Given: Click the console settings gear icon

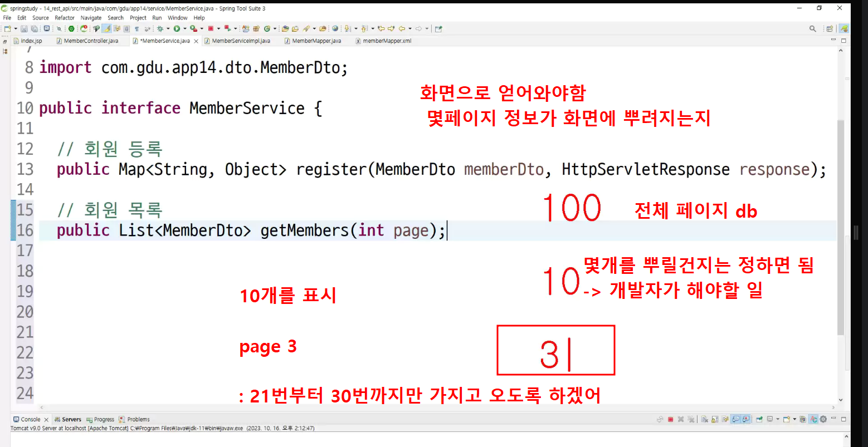Looking at the screenshot, I should [823, 419].
